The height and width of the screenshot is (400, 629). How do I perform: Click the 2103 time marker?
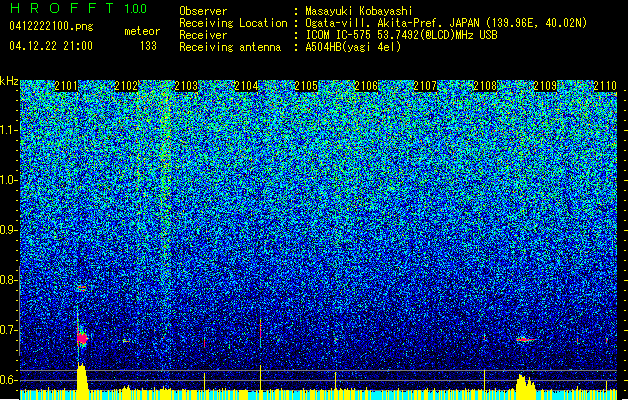186,86
